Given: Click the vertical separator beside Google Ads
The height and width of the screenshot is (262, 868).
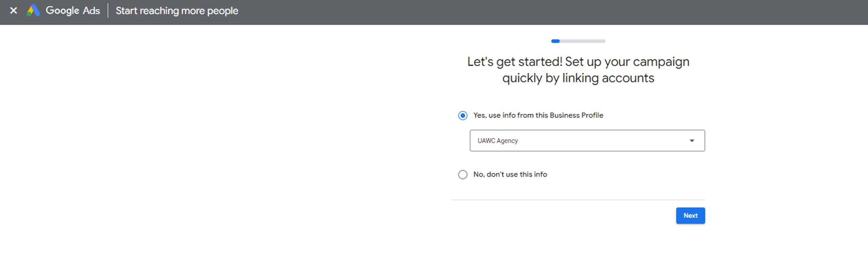Looking at the screenshot, I should [108, 11].
